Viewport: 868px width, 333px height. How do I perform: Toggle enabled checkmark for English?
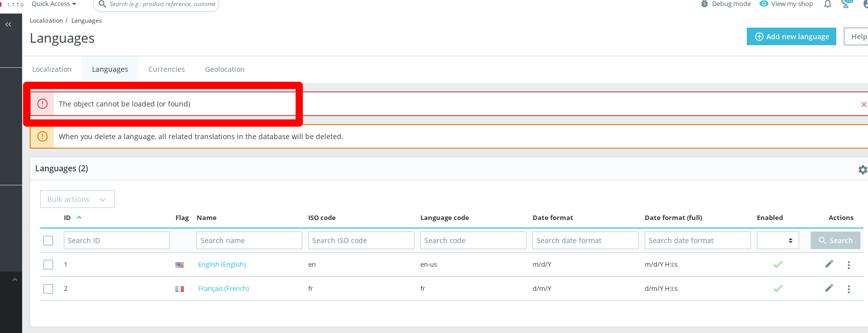click(778, 264)
